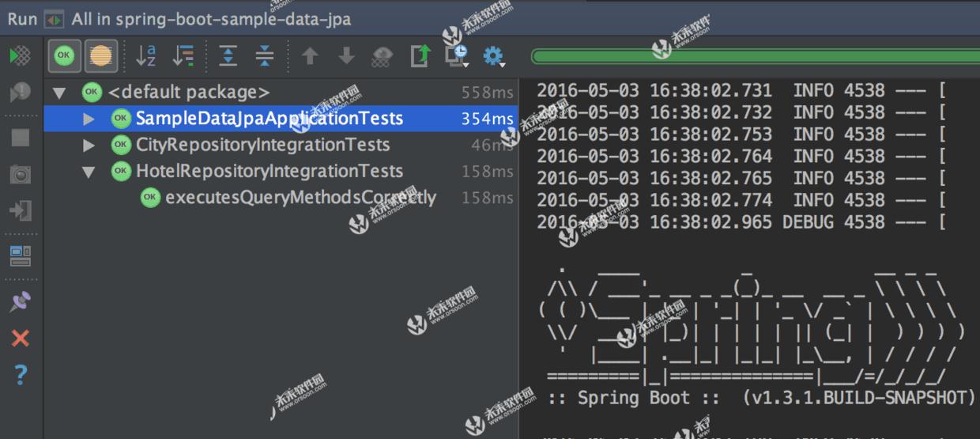Click the log line ending 16:38:02.731 INFO
Screen dimensions: 980x439
(x=741, y=90)
